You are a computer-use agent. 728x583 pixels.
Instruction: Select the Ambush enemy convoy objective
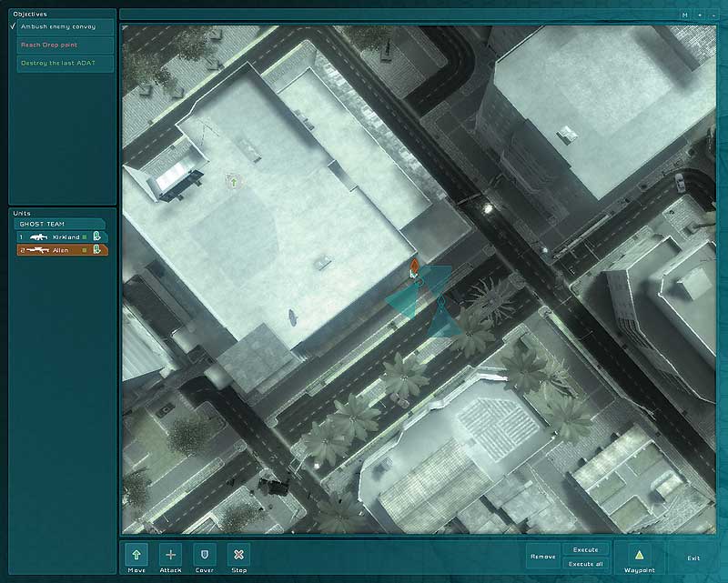(x=65, y=27)
